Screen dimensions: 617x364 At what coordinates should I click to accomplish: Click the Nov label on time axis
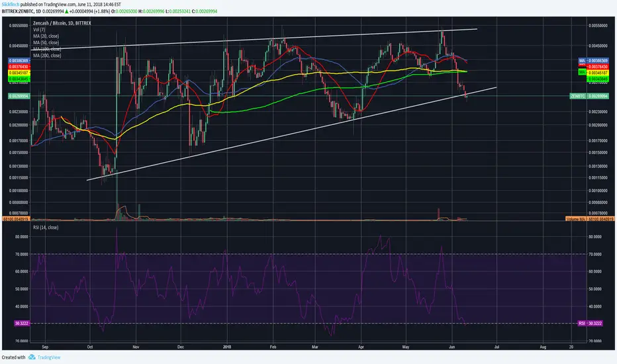136,347
